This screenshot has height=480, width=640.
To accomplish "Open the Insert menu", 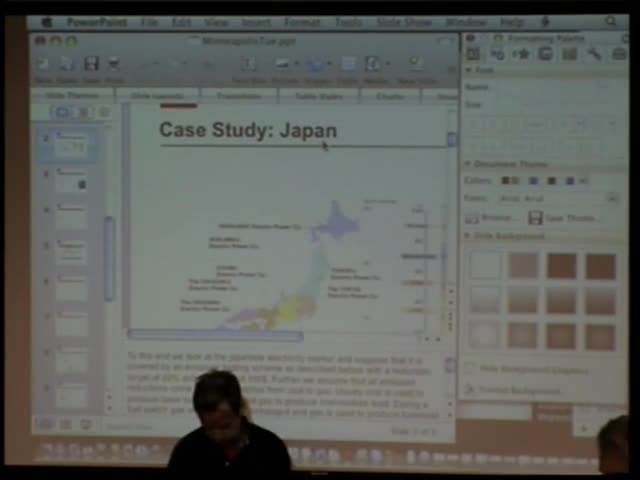I will [x=256, y=22].
